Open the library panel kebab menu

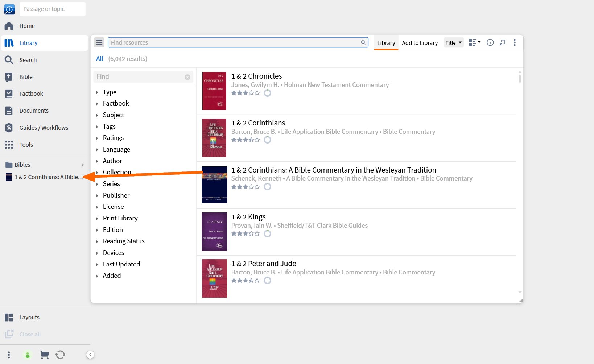pyautogui.click(x=515, y=42)
